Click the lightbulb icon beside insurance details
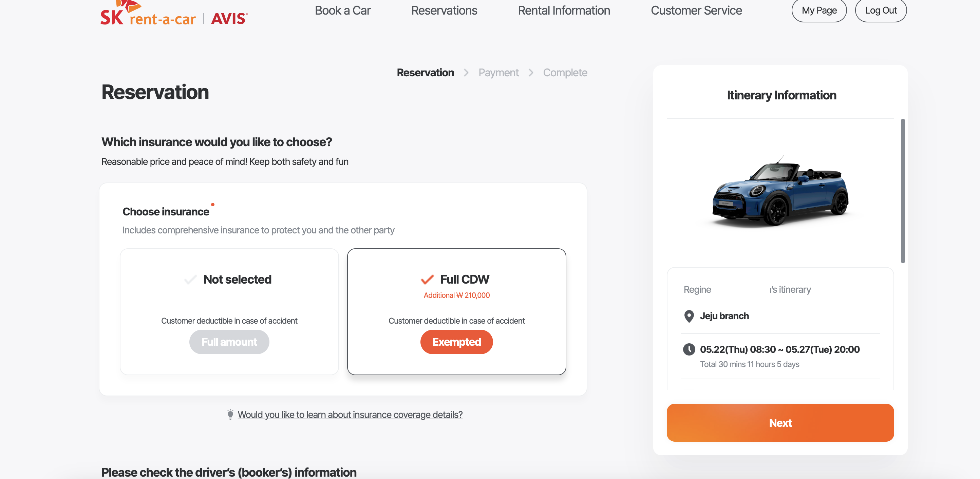Viewport: 980px width, 479px height. (x=230, y=414)
